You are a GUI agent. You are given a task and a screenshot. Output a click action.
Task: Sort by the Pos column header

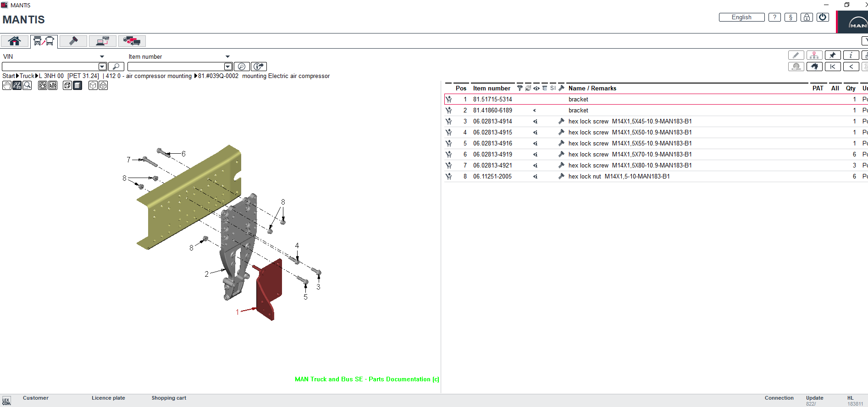pyautogui.click(x=461, y=88)
